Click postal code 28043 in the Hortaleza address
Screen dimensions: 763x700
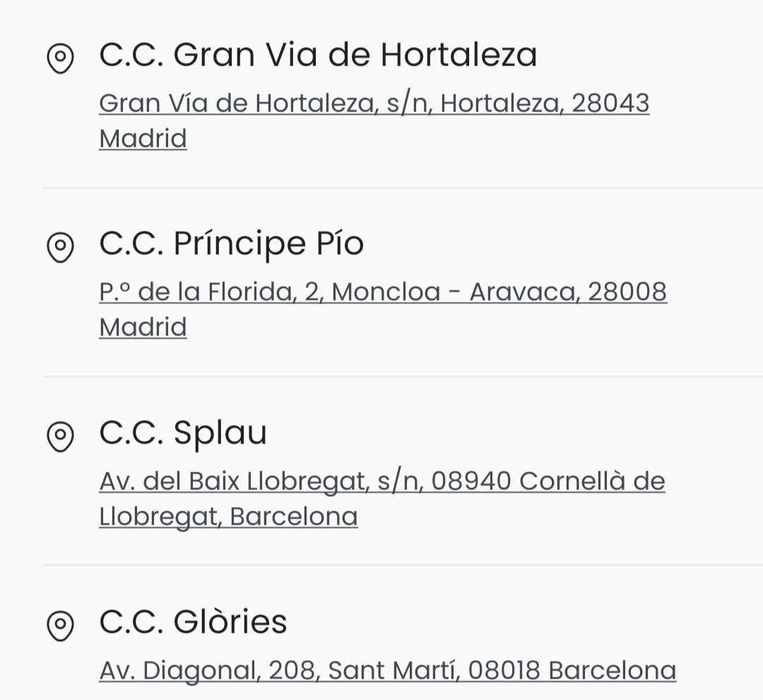(x=610, y=103)
